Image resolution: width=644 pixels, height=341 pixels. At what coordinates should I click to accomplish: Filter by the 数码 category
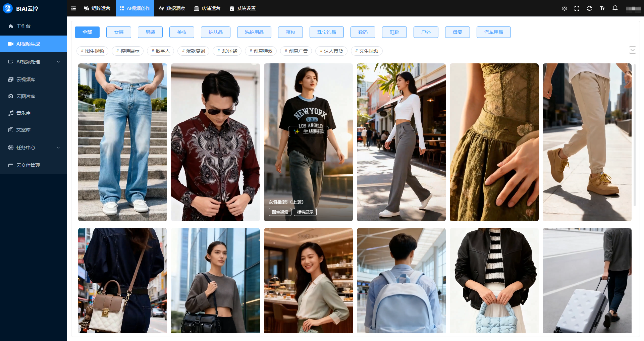[x=363, y=32]
